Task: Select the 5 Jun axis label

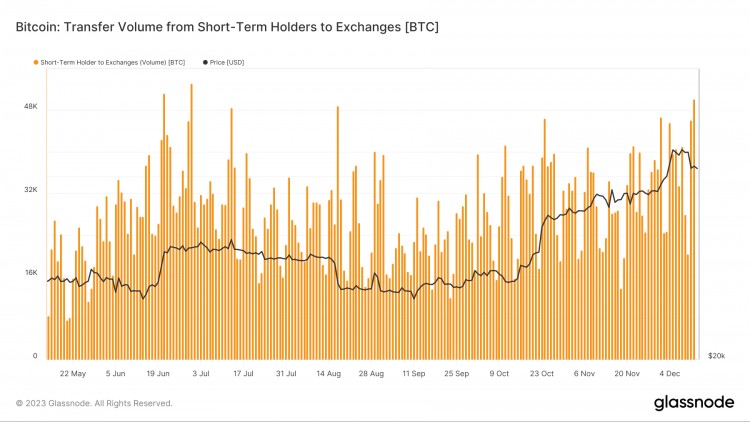Action: click(115, 374)
